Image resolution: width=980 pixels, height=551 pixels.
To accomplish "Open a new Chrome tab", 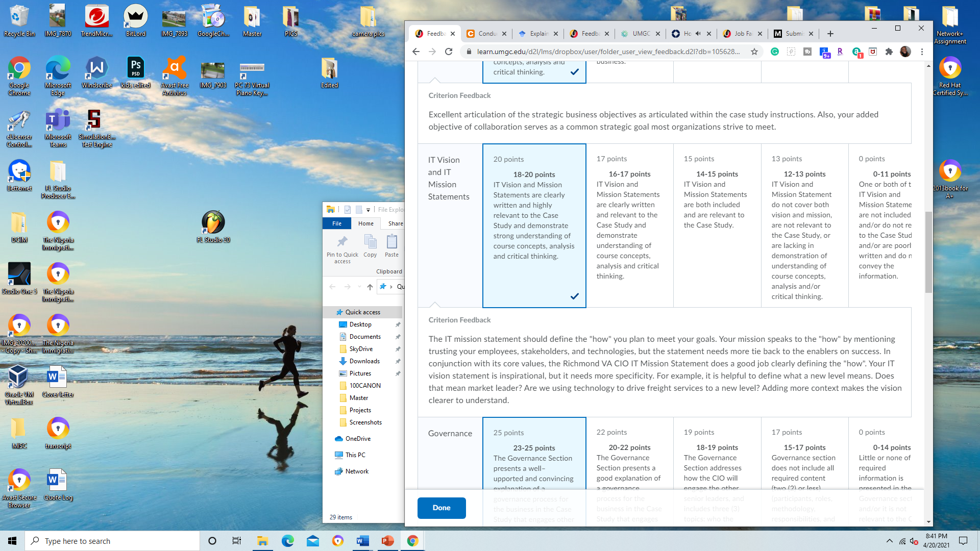I will coord(830,34).
